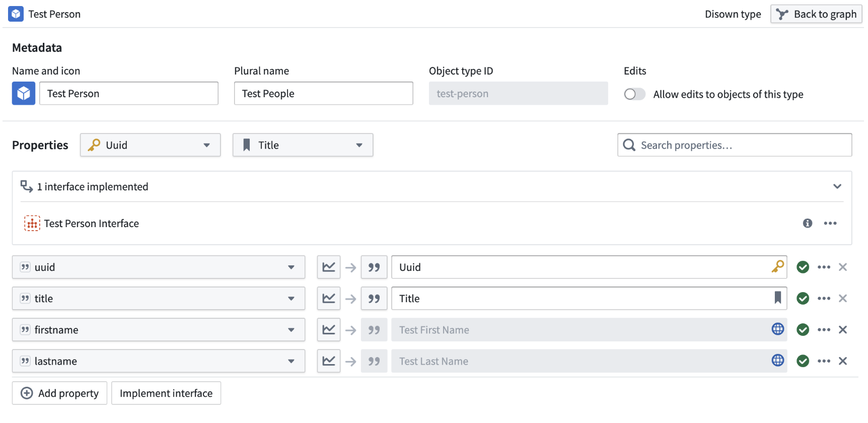
Task: Click green check status for lastname row
Action: [x=803, y=361]
